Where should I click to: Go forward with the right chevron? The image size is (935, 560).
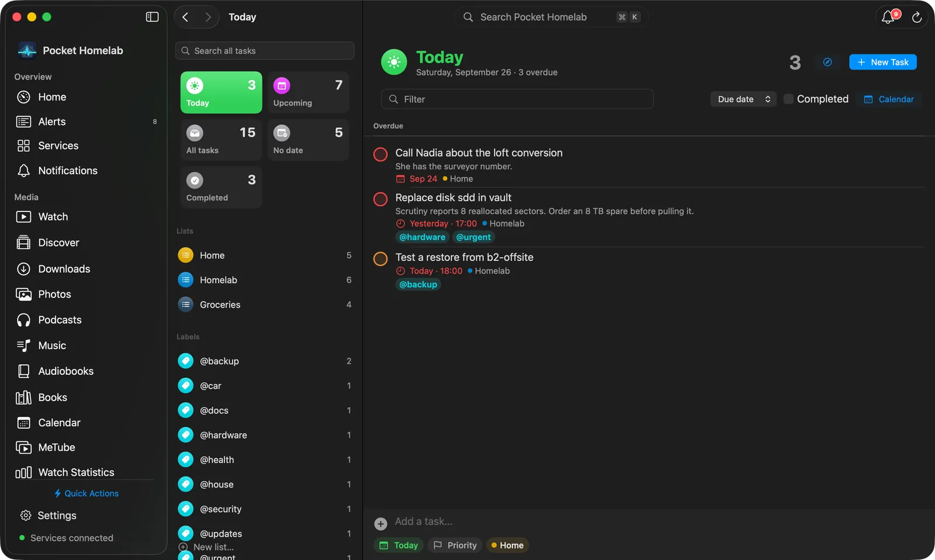point(208,17)
